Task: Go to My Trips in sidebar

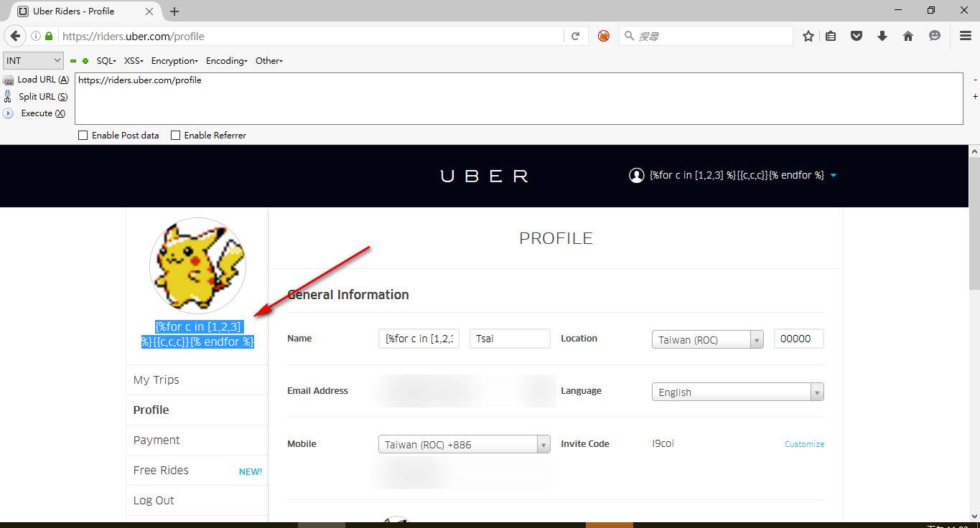Action: coord(157,379)
